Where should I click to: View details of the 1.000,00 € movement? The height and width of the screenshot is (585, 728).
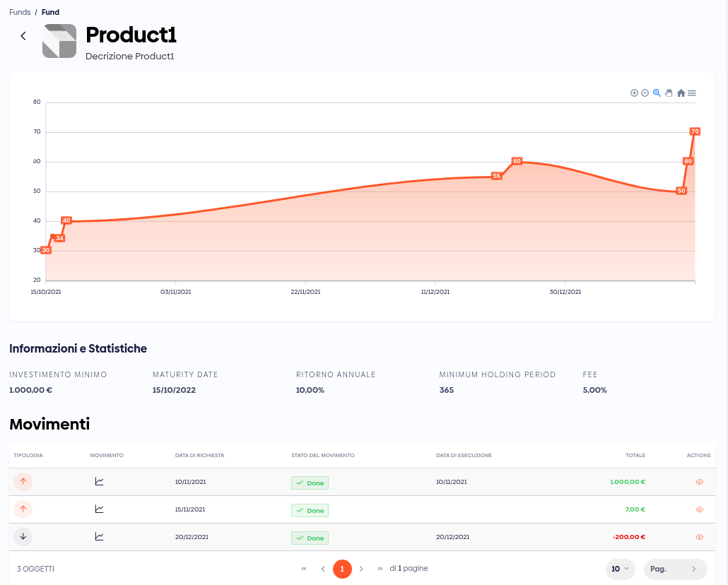click(699, 482)
